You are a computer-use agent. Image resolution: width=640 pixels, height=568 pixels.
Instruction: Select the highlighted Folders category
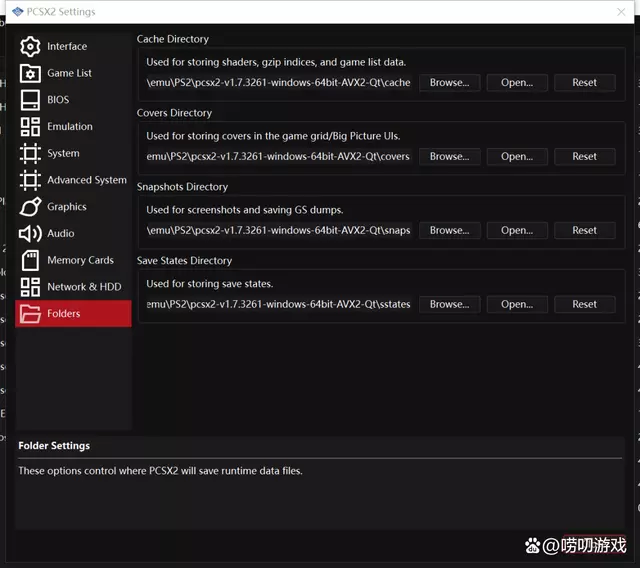(73, 314)
